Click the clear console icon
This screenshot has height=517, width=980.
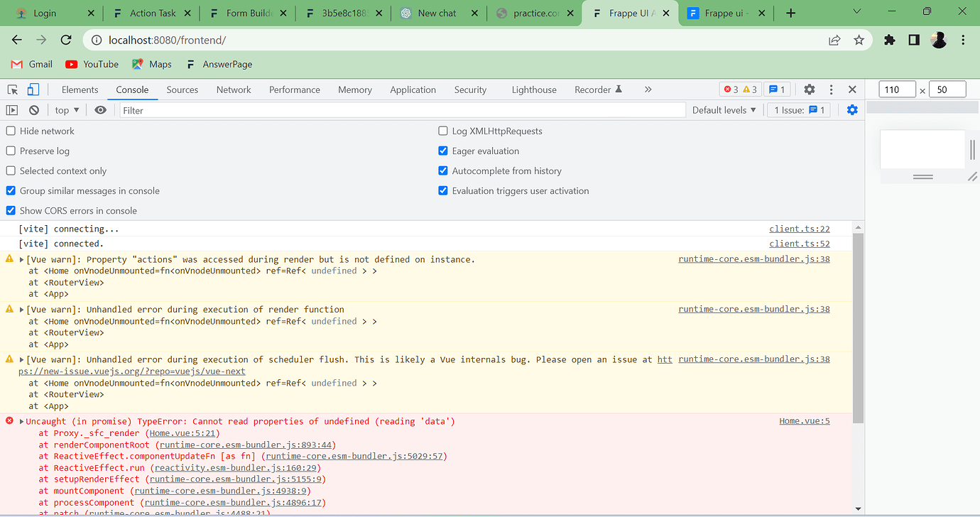click(x=33, y=109)
